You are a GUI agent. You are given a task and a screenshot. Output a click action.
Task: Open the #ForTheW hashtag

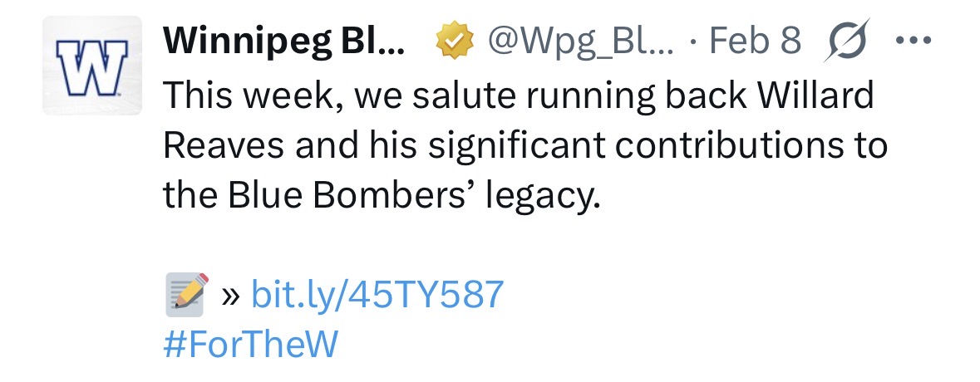[x=250, y=345]
